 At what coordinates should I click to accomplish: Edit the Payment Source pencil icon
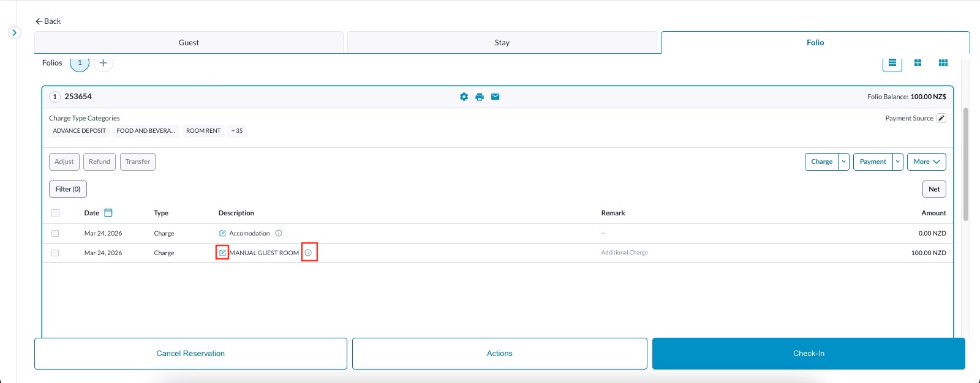(x=941, y=118)
